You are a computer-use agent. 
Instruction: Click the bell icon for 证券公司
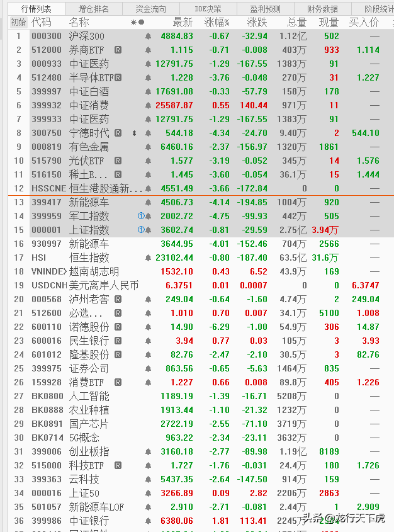(x=148, y=368)
